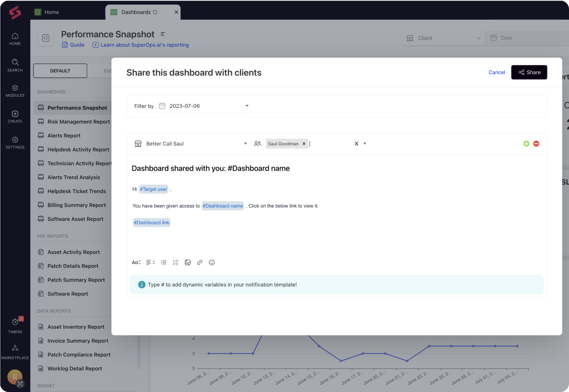Remove Saul Goodman from recipients
Image resolution: width=569 pixels, height=392 pixels.
303,143
